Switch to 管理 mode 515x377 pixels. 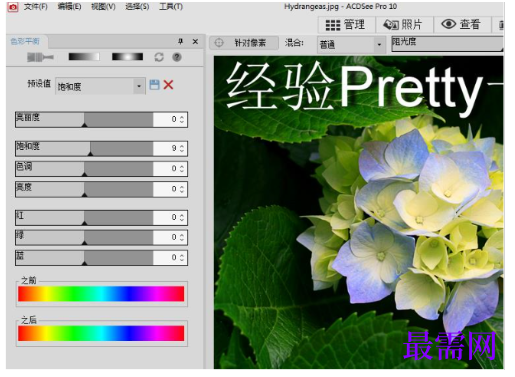[345, 25]
